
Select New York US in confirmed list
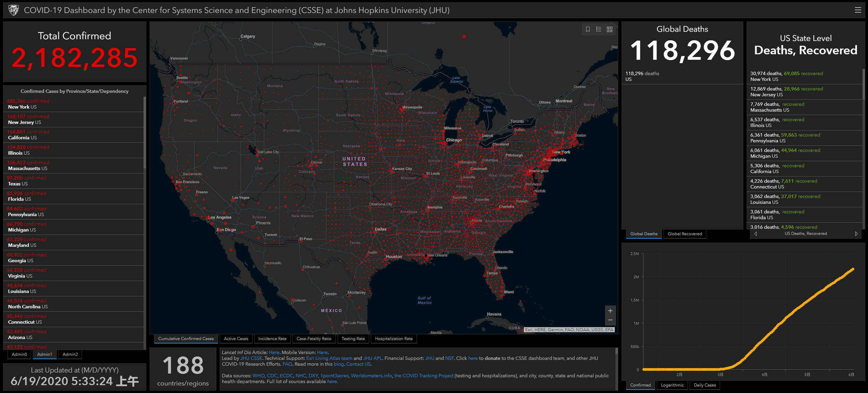point(22,107)
